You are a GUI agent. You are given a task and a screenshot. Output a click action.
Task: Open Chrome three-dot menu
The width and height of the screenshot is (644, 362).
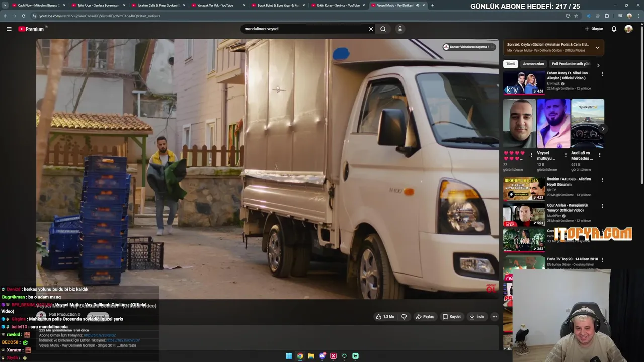tap(639, 16)
